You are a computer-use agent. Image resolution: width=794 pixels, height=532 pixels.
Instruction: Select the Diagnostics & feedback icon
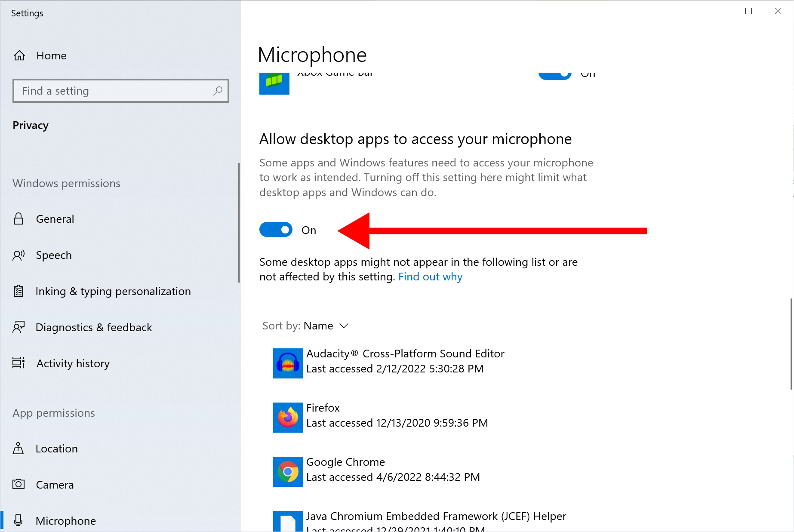pyautogui.click(x=19, y=327)
